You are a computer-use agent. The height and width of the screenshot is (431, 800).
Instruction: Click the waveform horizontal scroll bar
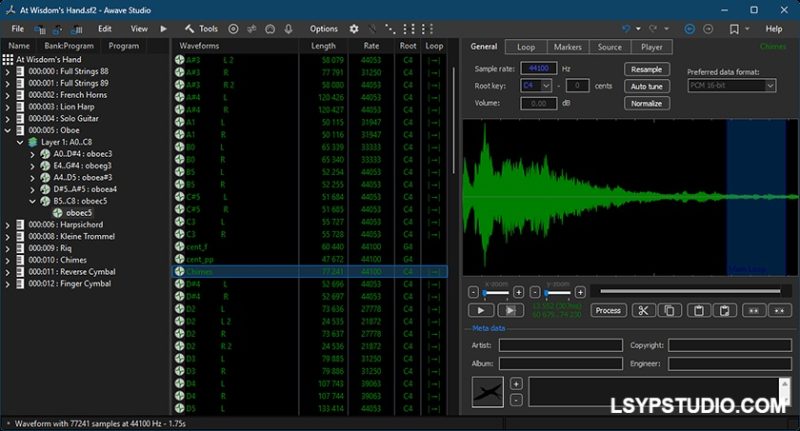click(x=690, y=292)
